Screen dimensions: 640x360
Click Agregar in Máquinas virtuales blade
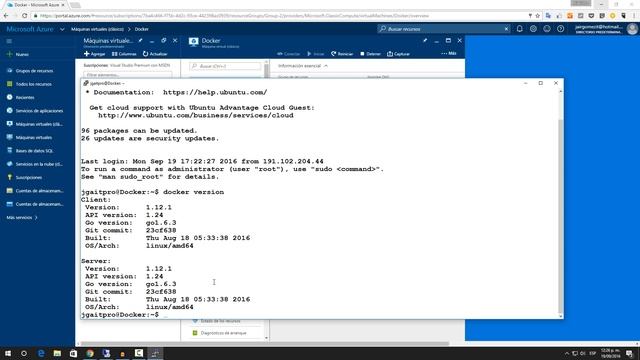point(94,54)
